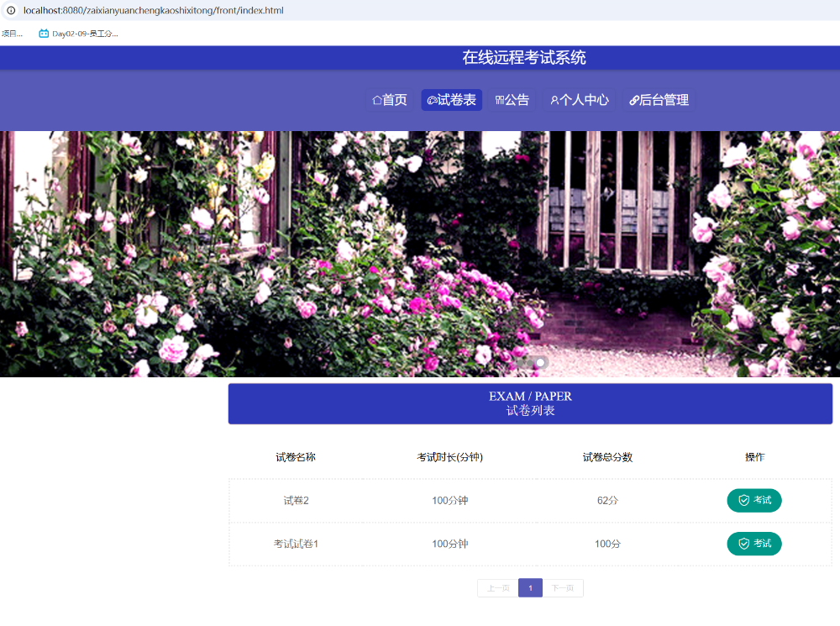Screen dimensions: 840x626
Task: Click the site info icon in address bar
Action: point(11,10)
